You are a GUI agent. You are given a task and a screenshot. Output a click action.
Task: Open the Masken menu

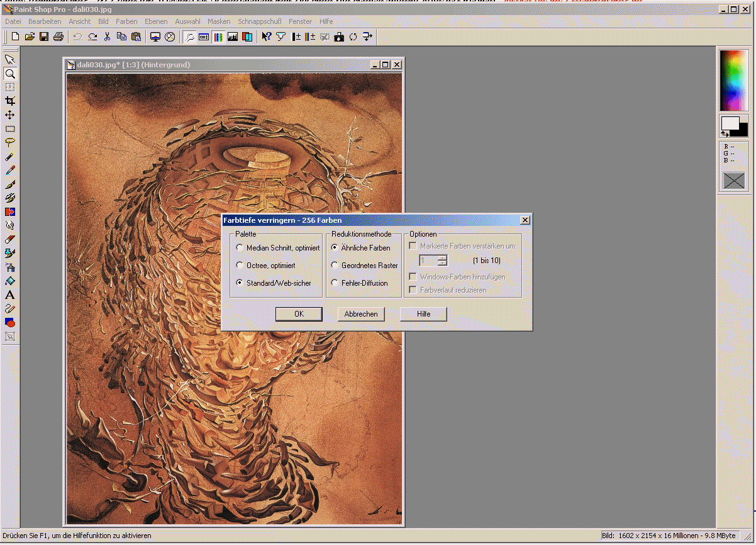click(219, 21)
